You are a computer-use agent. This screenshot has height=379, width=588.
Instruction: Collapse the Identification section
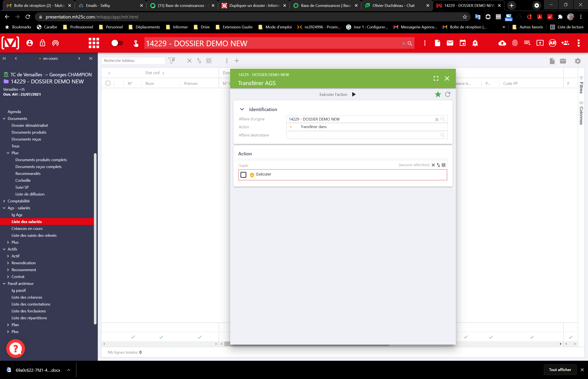click(x=242, y=109)
